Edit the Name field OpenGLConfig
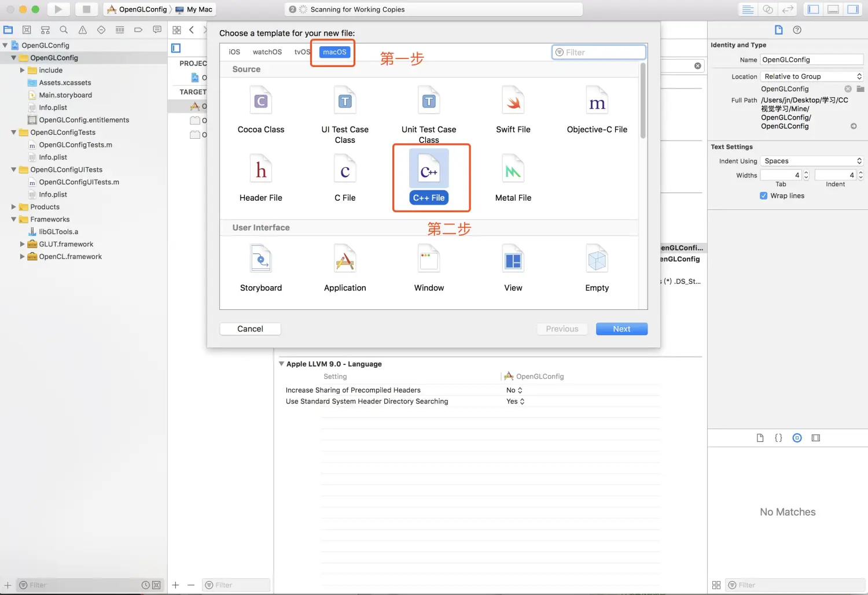This screenshot has width=868, height=595. 812,60
